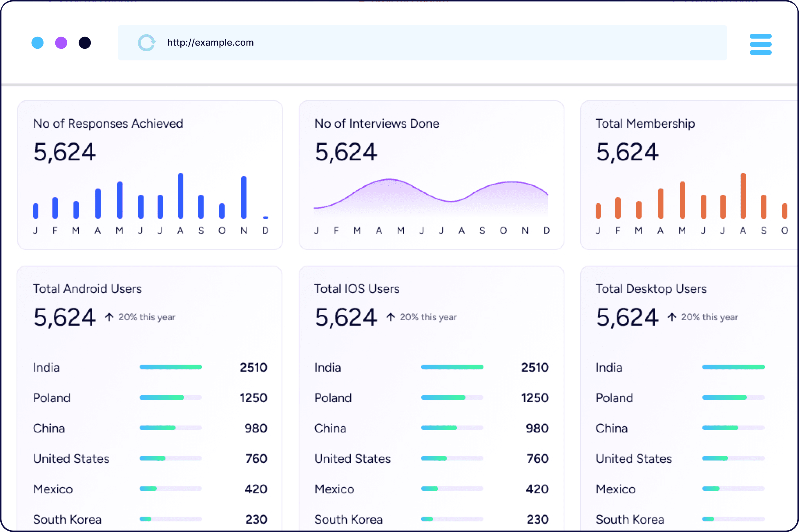
Task: Click value 1250 for Poland in IOS card
Action: point(535,398)
